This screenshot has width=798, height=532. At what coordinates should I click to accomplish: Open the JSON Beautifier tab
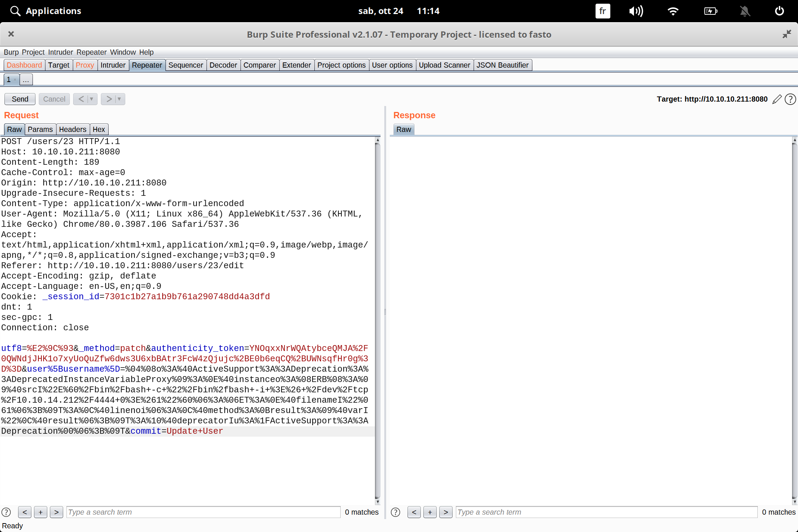pos(502,65)
